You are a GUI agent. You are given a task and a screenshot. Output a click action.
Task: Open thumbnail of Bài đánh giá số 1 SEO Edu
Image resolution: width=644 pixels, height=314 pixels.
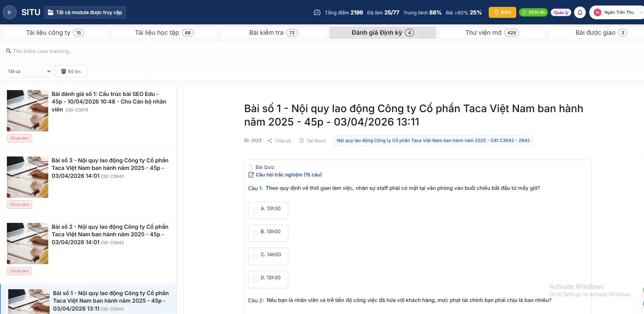[28, 111]
